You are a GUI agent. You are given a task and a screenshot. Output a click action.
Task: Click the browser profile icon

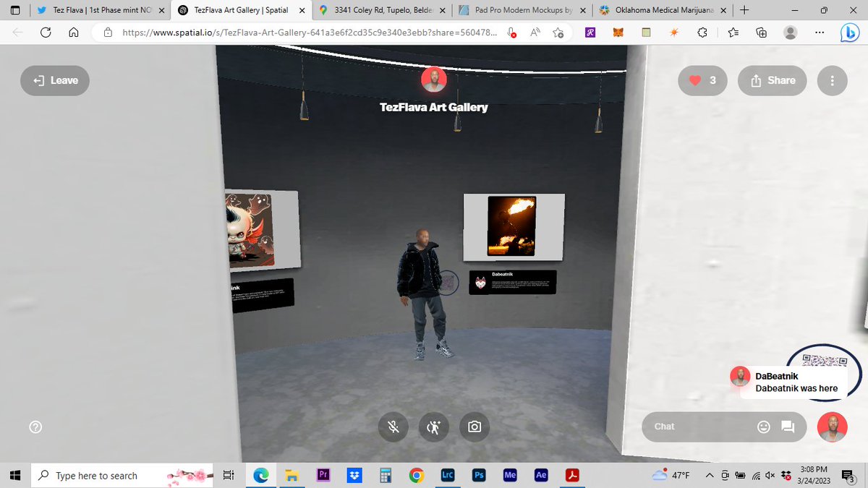[x=791, y=33]
